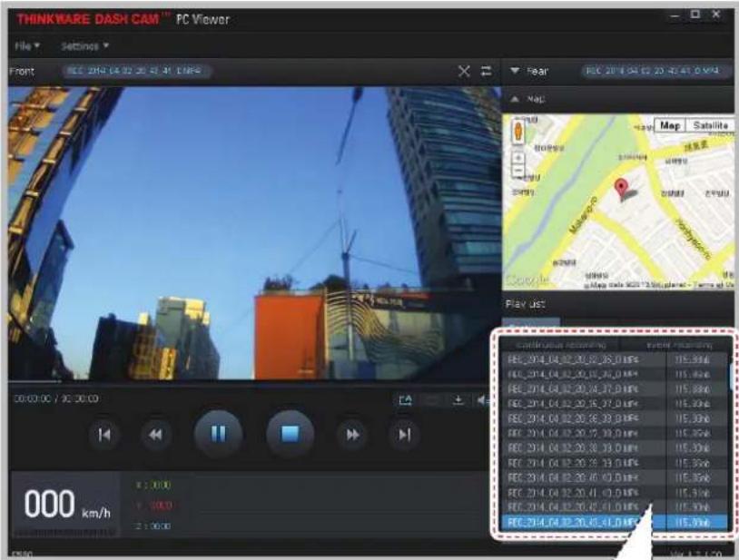Skip to next video file
Viewport: 739px width, 560px height.
(404, 434)
